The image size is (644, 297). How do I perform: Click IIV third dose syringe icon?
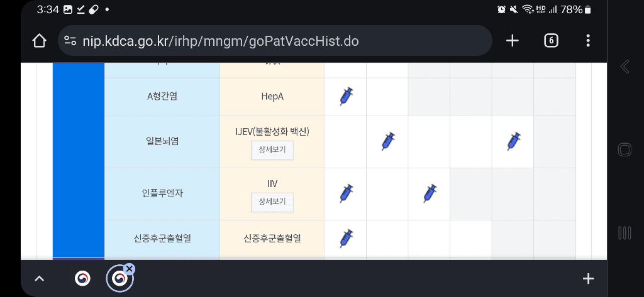click(430, 193)
